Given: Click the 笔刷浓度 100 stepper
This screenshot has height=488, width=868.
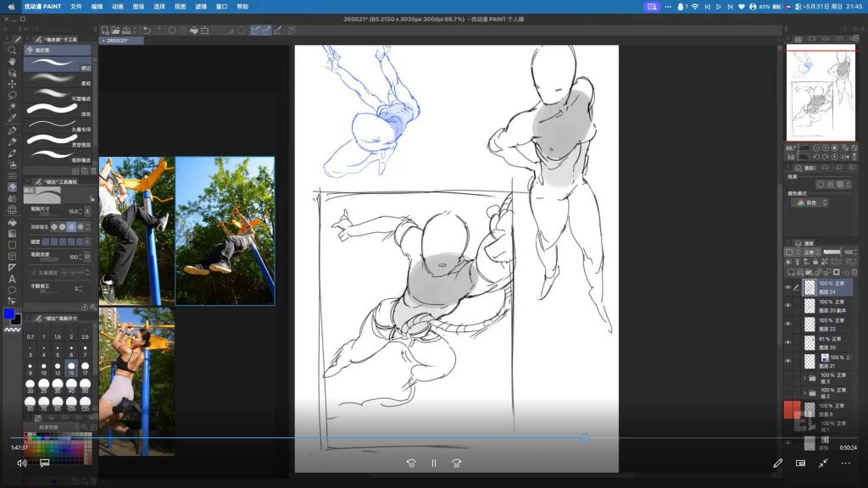Looking at the screenshot, I should 81,258.
